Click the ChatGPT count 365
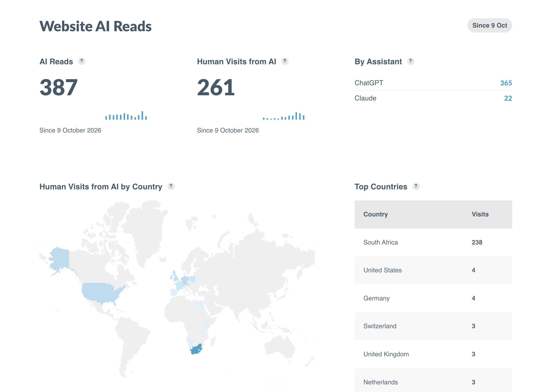 (x=506, y=83)
